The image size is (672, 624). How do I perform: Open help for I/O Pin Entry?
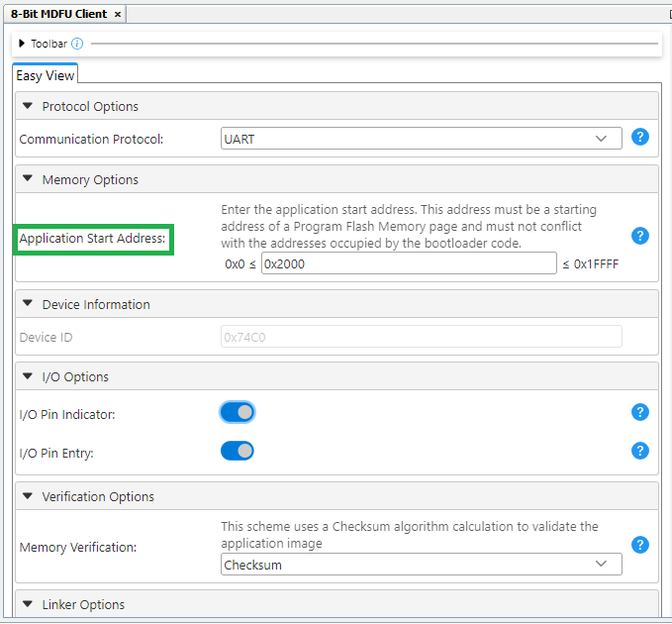tap(640, 451)
